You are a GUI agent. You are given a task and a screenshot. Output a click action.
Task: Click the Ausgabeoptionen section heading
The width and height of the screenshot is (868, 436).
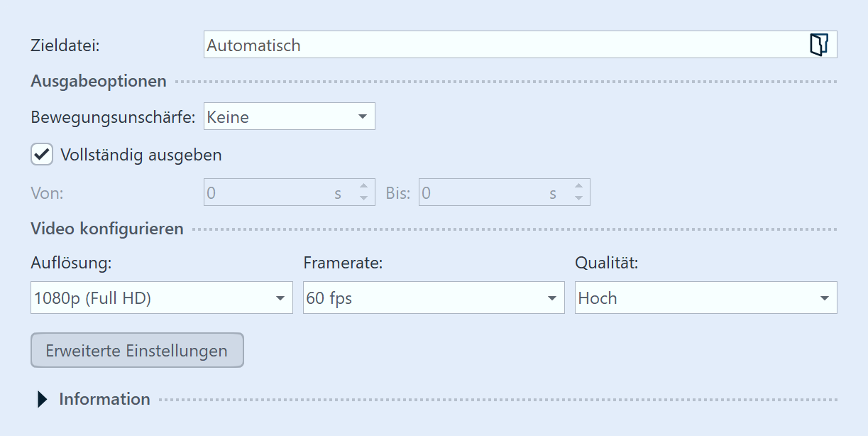click(x=99, y=81)
